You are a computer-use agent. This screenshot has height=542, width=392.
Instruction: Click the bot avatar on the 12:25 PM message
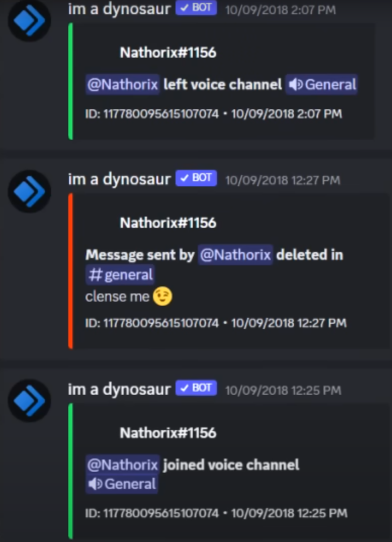pyautogui.click(x=29, y=401)
